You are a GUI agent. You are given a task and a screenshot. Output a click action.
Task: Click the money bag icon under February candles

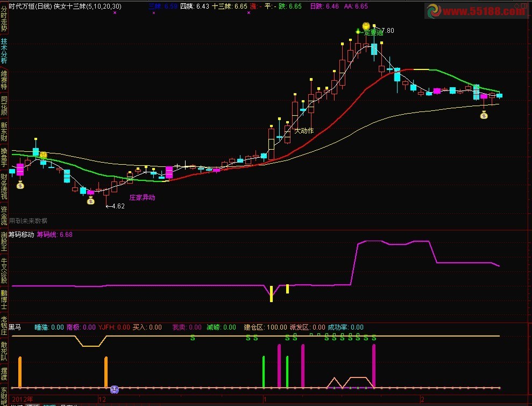[x=484, y=115]
